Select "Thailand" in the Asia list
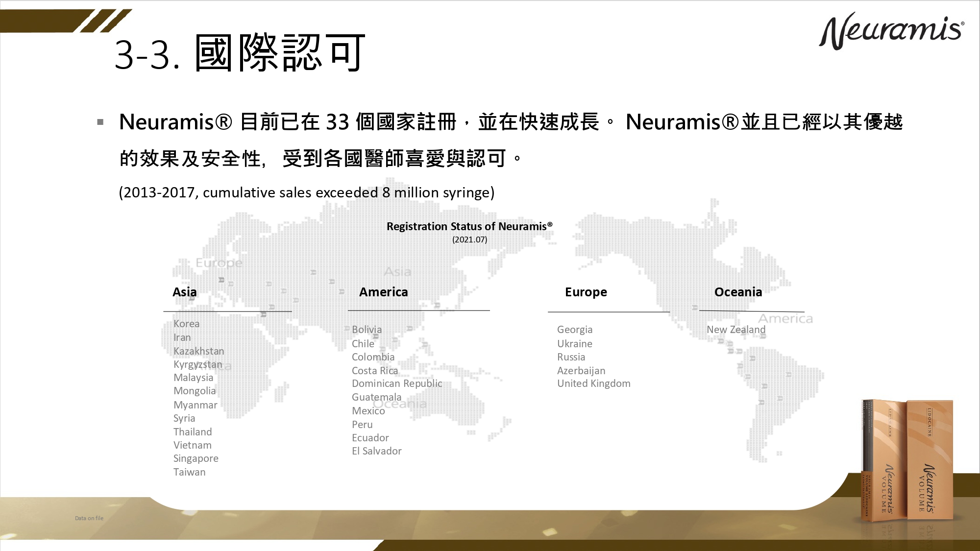The height and width of the screenshot is (551, 980). (193, 432)
